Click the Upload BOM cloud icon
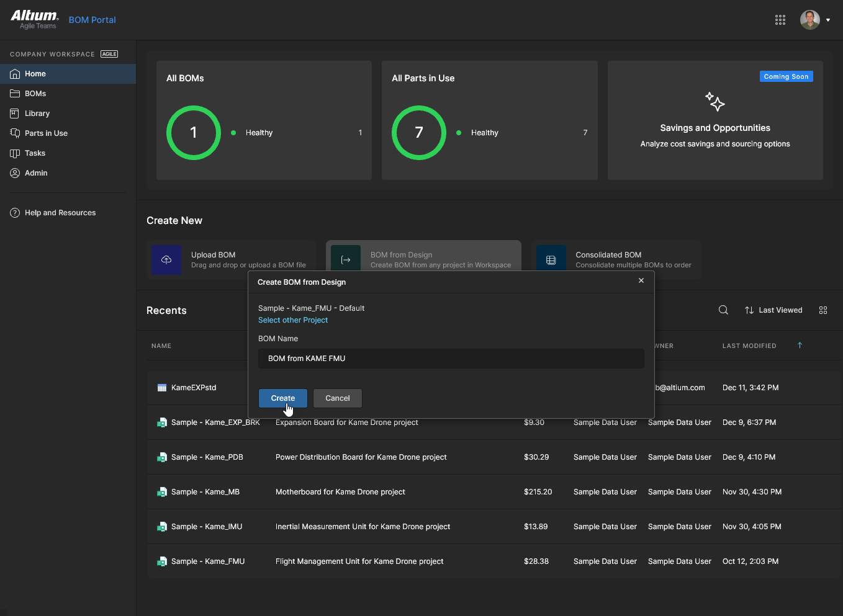The width and height of the screenshot is (843, 616). [166, 260]
